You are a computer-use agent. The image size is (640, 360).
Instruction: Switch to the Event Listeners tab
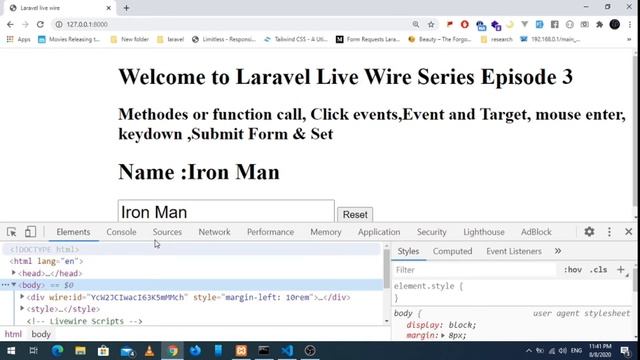point(513,251)
